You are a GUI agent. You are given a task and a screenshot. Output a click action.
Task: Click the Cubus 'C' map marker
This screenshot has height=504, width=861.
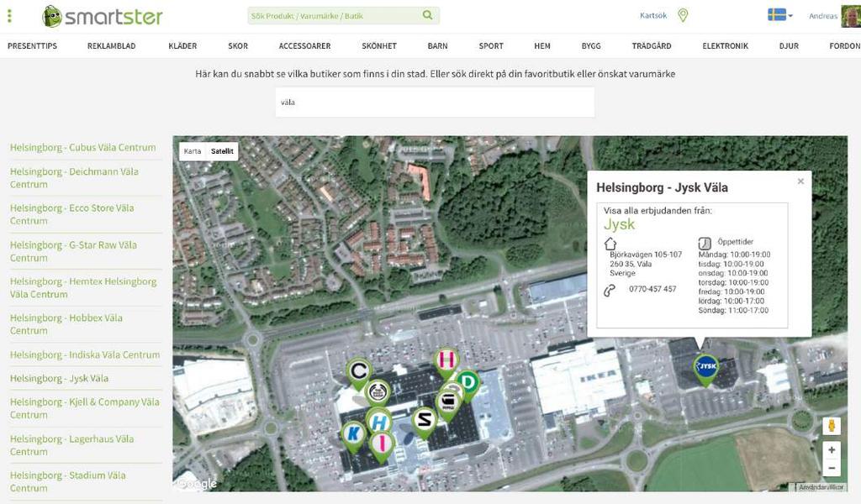358,374
